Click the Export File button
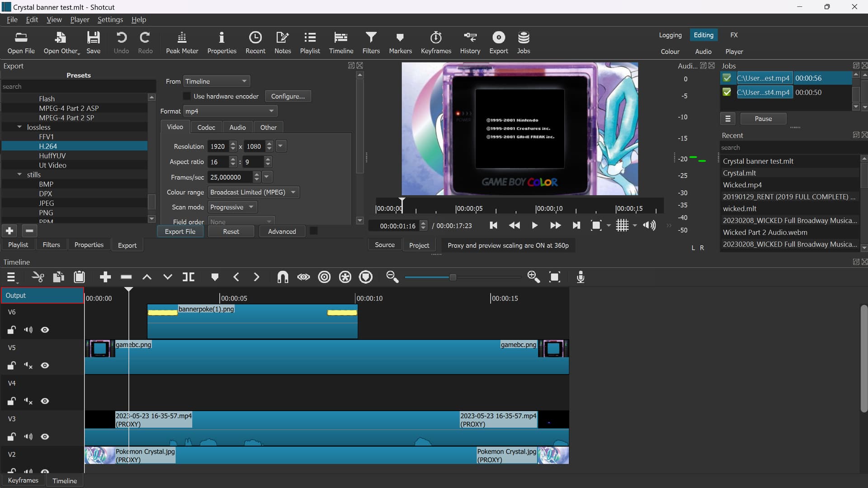Screen dimensions: 868x488 [x=180, y=231]
